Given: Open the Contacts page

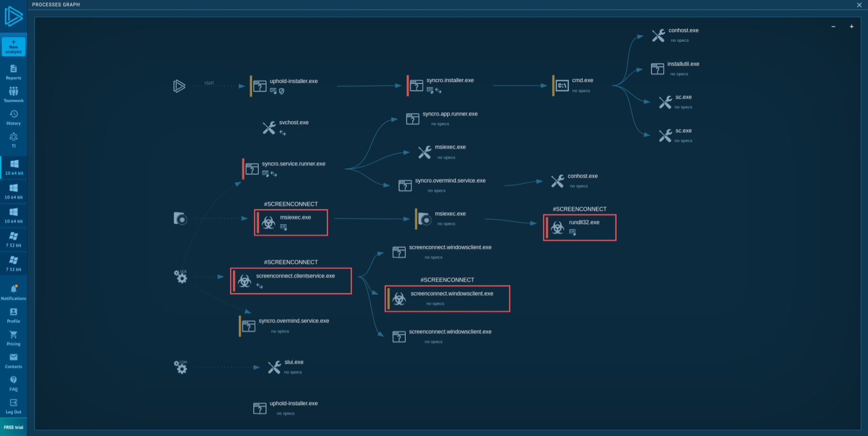Looking at the screenshot, I should click(14, 361).
